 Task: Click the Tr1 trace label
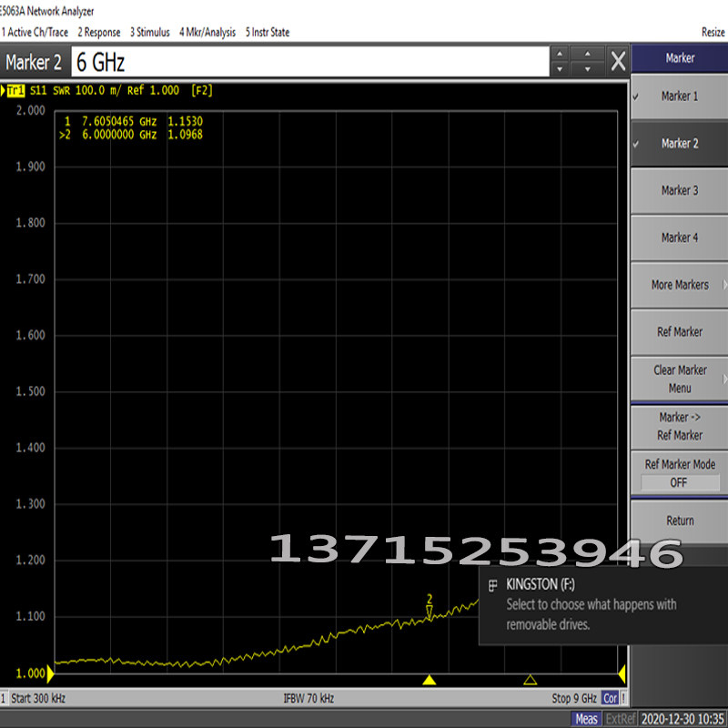[x=15, y=90]
